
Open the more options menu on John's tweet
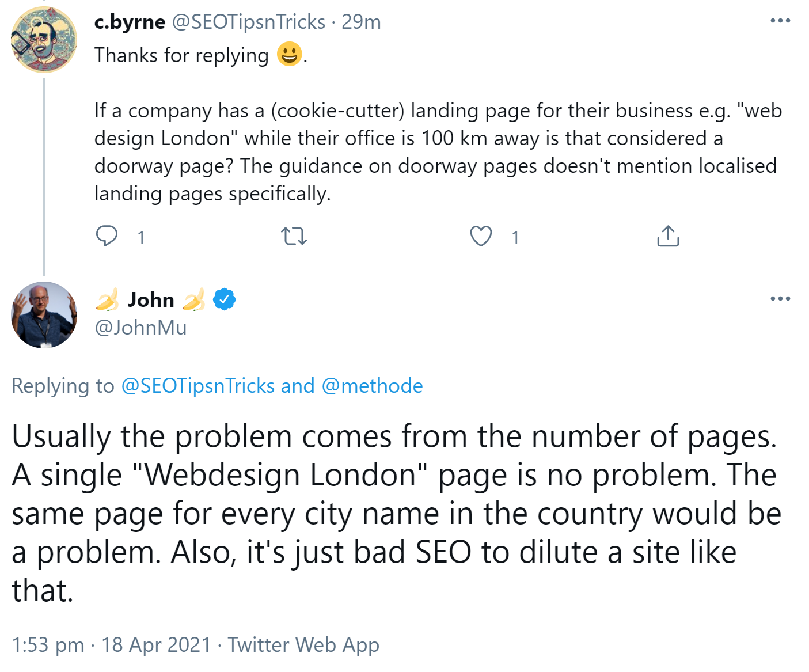pos(780,299)
